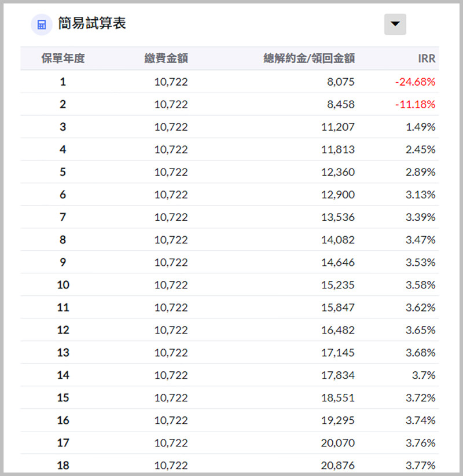Image resolution: width=463 pixels, height=476 pixels.
Task: Click the surrender value 13,536
Action: coord(338,217)
